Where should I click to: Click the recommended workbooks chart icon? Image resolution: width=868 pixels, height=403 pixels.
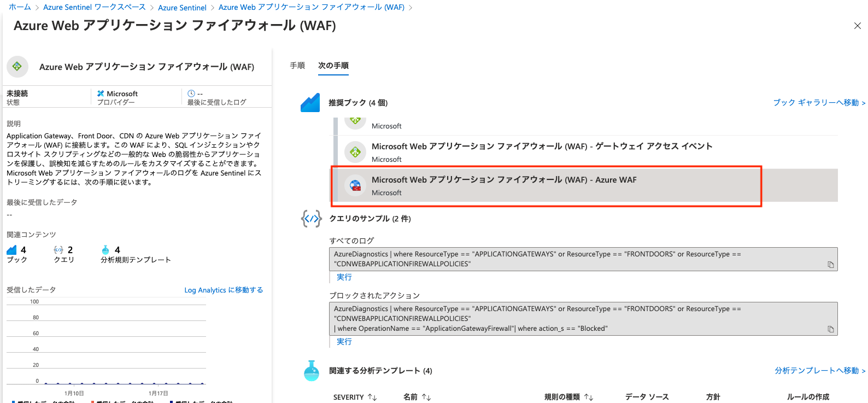point(310,102)
